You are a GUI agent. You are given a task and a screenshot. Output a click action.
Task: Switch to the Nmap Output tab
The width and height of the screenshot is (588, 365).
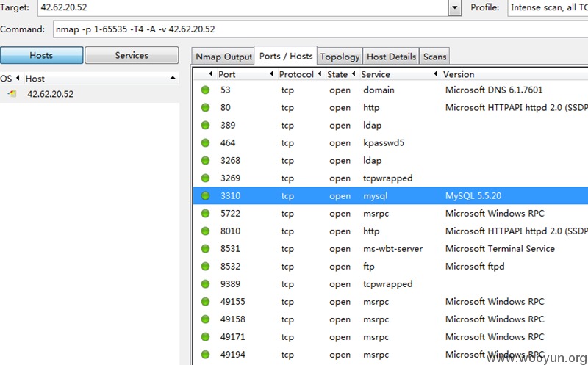(x=223, y=57)
